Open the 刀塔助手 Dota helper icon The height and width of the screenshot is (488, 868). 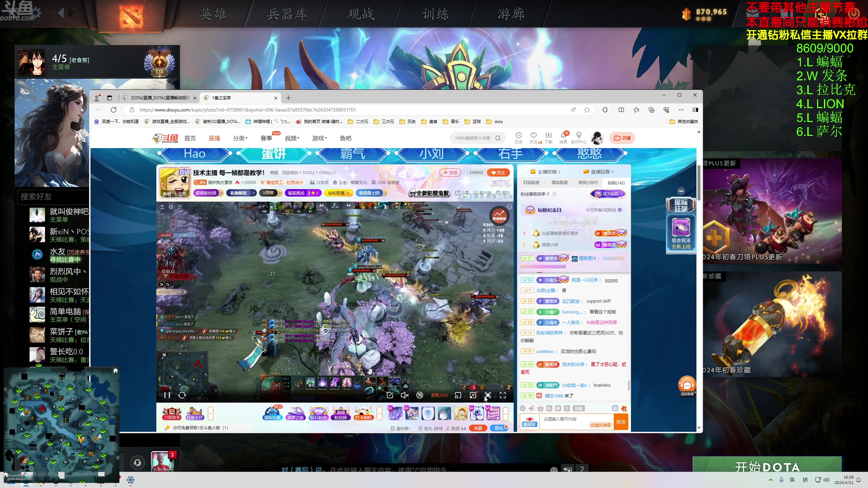[172, 413]
